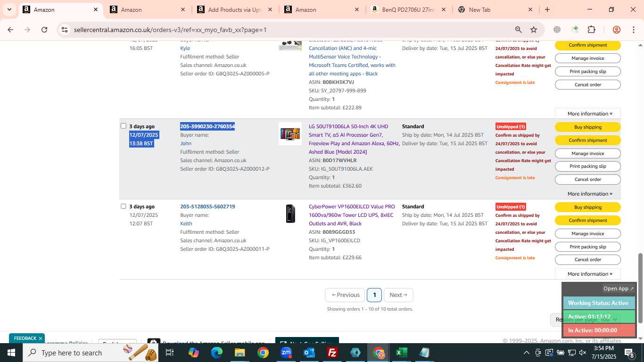
Task: Open File Explorer from the taskbar
Action: tap(239, 353)
